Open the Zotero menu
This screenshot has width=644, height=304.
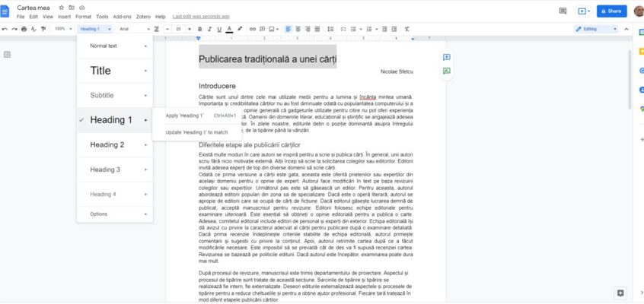click(142, 17)
